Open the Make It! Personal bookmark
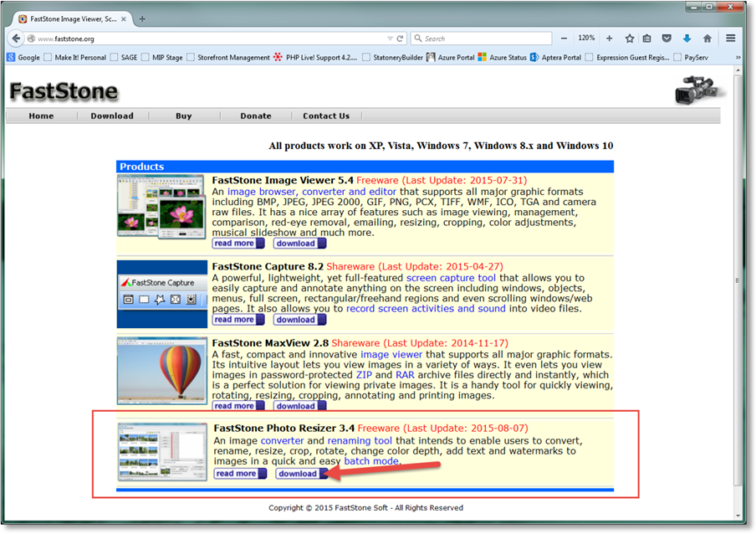The height and width of the screenshot is (534, 756). 74,58
